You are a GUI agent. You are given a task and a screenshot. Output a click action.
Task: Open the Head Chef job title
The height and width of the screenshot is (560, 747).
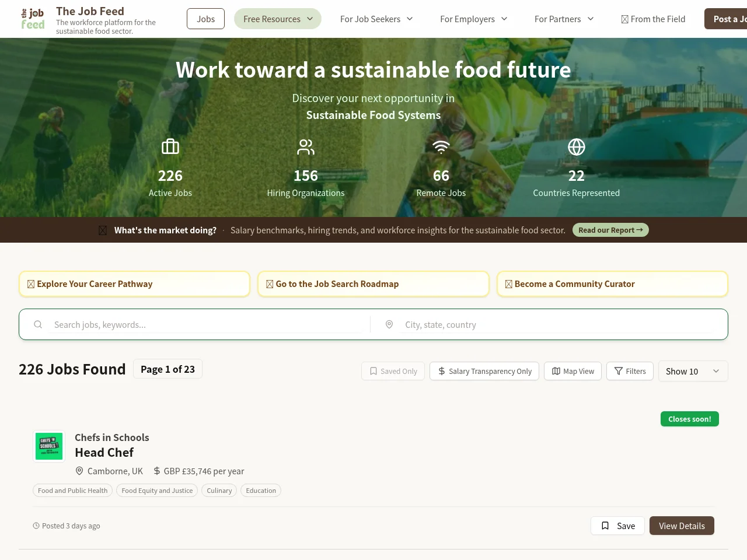click(x=104, y=453)
